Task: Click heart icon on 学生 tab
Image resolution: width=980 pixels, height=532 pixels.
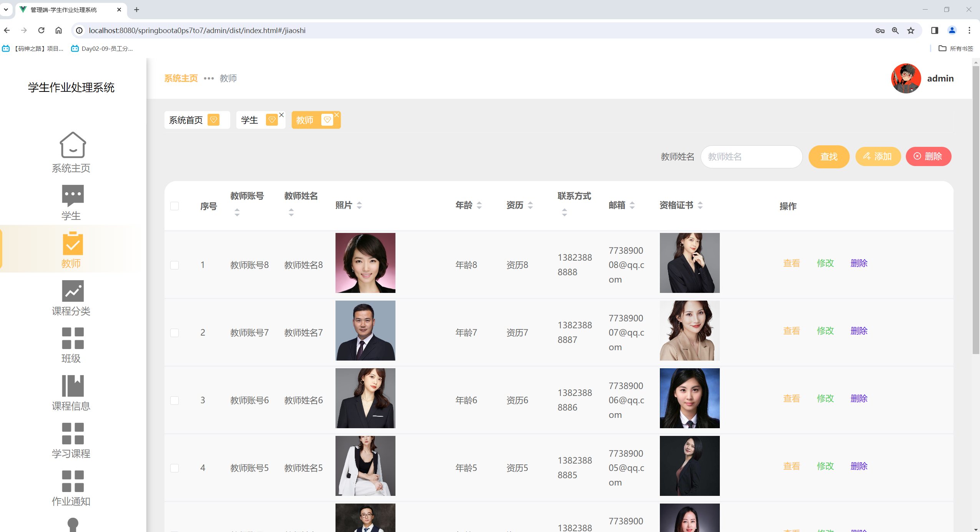Action: pyautogui.click(x=272, y=120)
